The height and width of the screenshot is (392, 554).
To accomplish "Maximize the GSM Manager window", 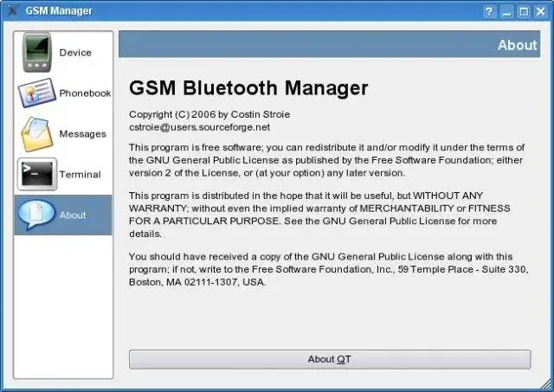I will click(524, 12).
